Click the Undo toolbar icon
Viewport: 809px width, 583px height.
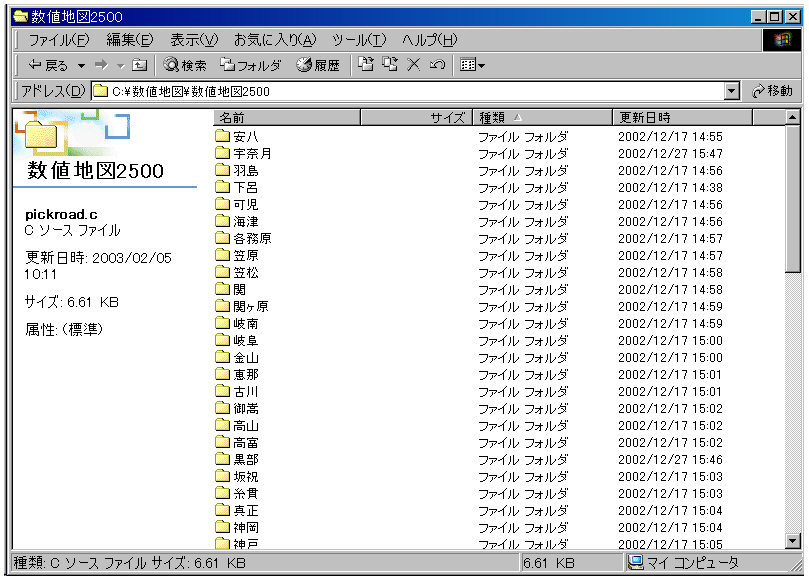[x=437, y=64]
